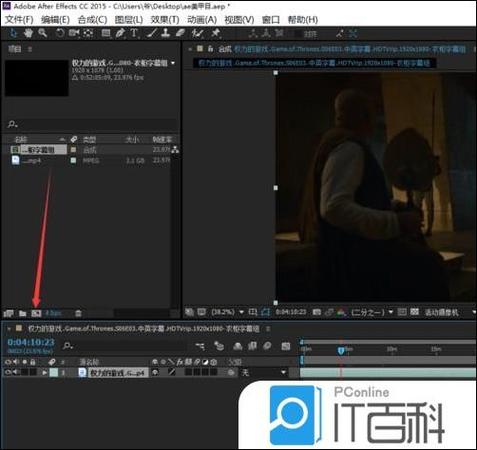
Task: Click the snapshot camera icon in the viewer
Action: point(317,312)
